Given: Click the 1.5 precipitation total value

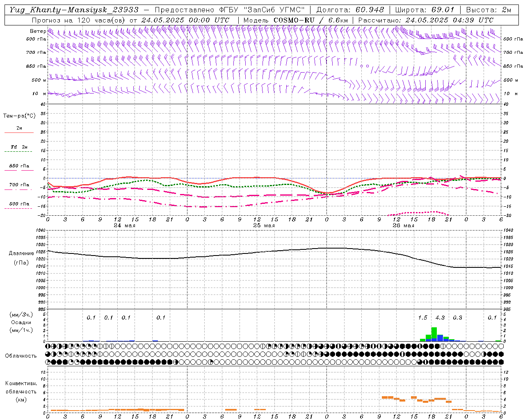Looking at the screenshot, I should click(422, 317).
